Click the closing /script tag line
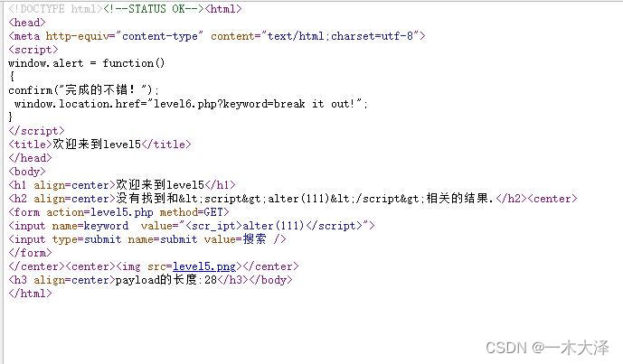The height and width of the screenshot is (364, 623). pyautogui.click(x=36, y=131)
